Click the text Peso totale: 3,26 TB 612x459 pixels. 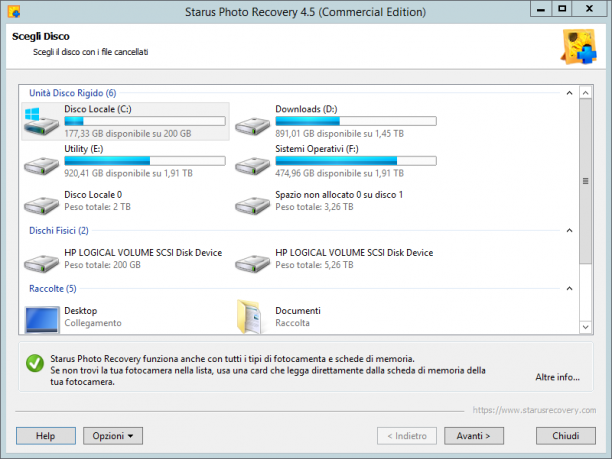[x=314, y=207]
